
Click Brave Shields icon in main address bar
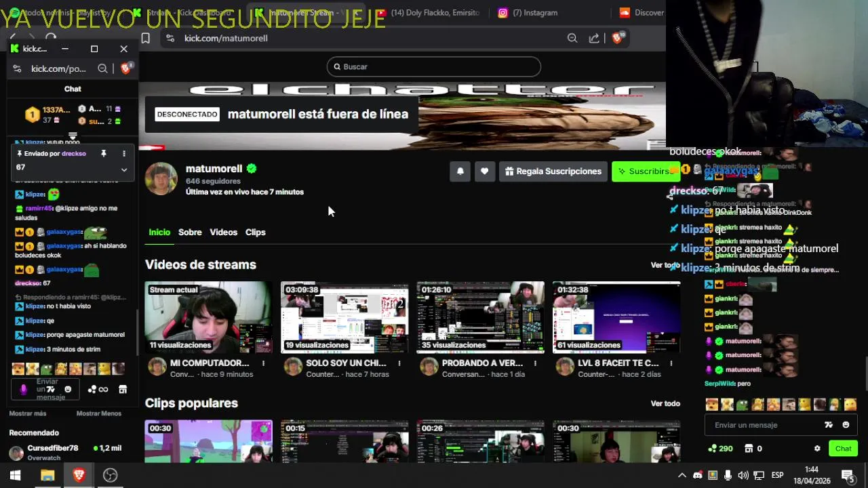pos(617,38)
